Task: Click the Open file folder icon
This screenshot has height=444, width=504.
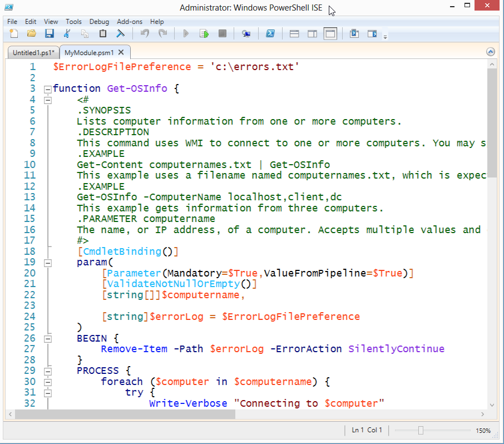Action: (32, 34)
